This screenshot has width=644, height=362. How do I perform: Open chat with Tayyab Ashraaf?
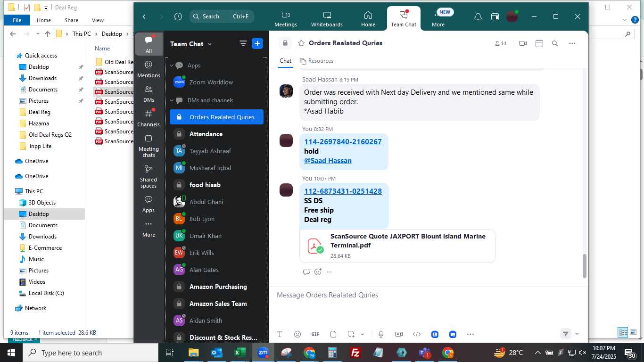(216, 151)
